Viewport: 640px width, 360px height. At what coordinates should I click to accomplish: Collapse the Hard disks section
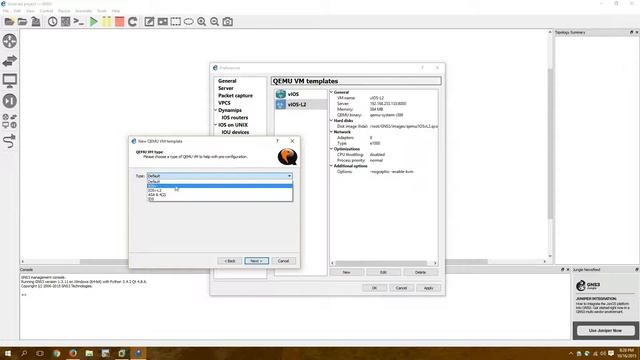331,120
